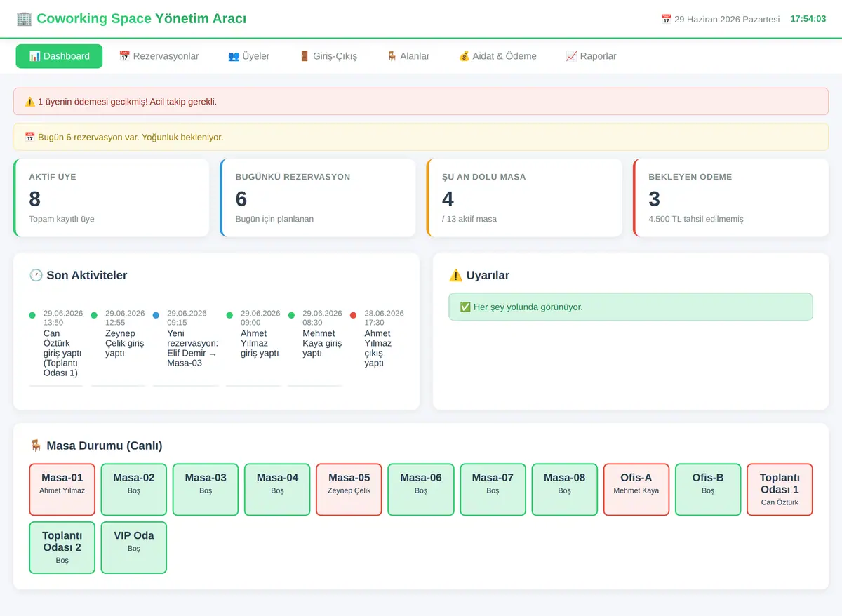The image size is (842, 616).
Task: Open the Dashboard tab
Action: coord(59,56)
